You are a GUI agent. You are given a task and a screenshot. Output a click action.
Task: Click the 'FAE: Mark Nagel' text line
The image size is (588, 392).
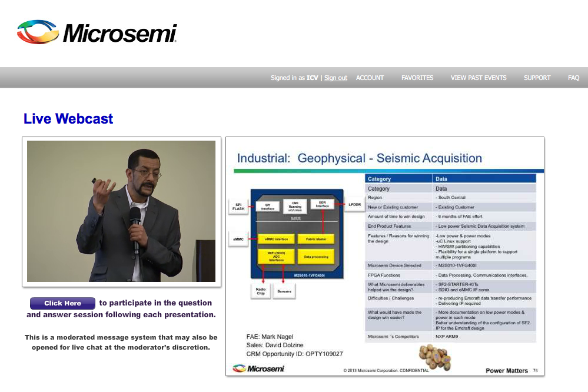(270, 337)
